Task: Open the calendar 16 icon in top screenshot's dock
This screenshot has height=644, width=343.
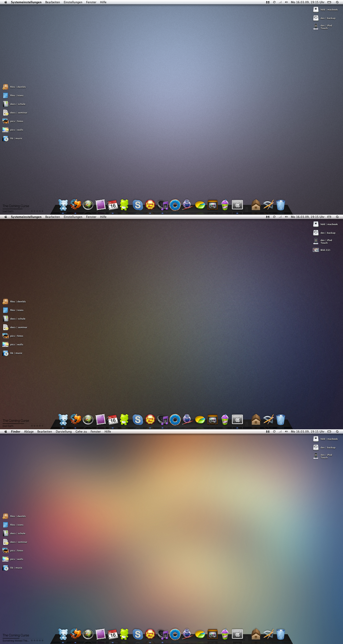Action: point(112,205)
